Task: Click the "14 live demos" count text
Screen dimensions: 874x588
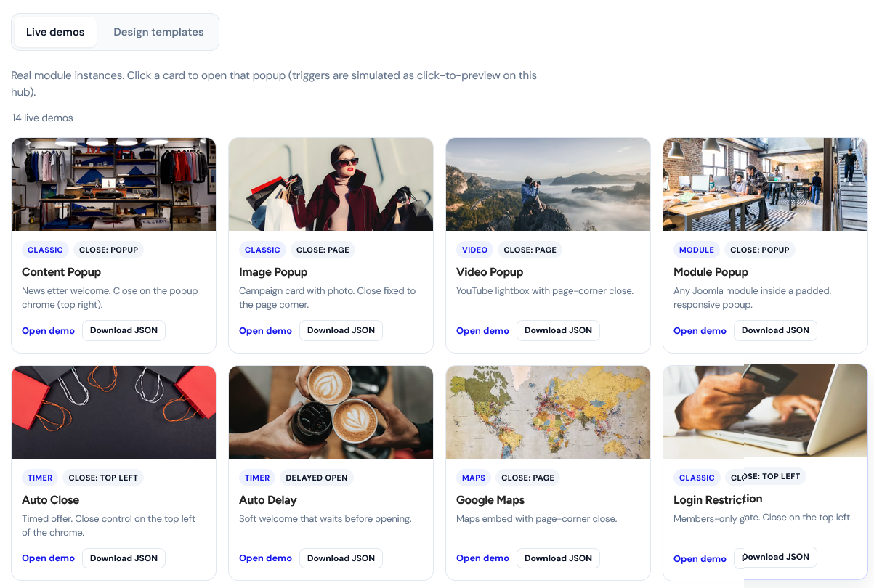Action: (x=43, y=118)
